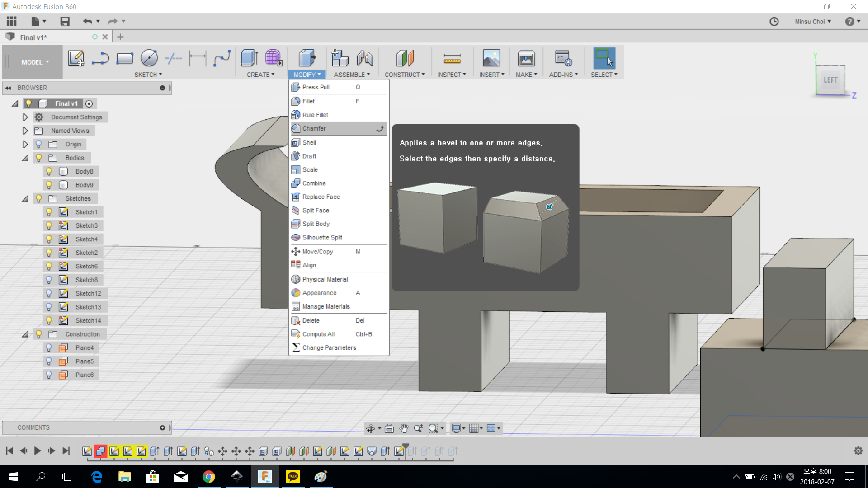
Task: Open the SKETCH dropdown menu
Action: (148, 75)
